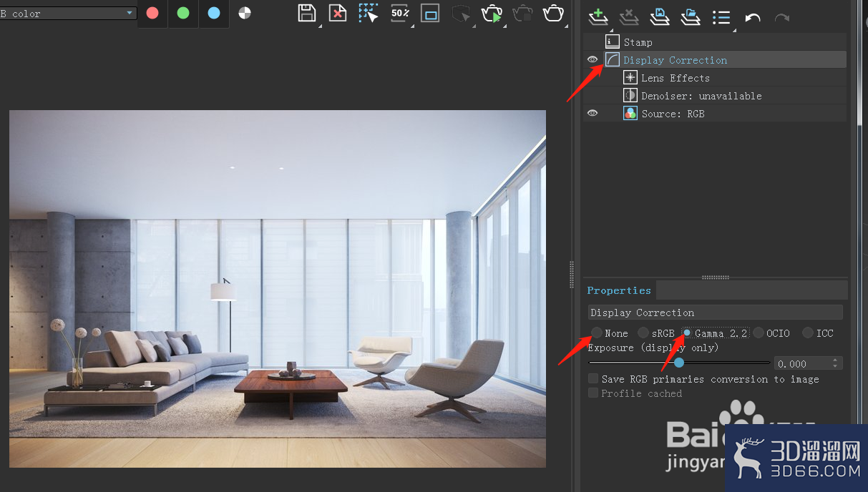Load a layer tree preset from folder
Image resolution: width=868 pixels, height=492 pixels.
pos(690,16)
